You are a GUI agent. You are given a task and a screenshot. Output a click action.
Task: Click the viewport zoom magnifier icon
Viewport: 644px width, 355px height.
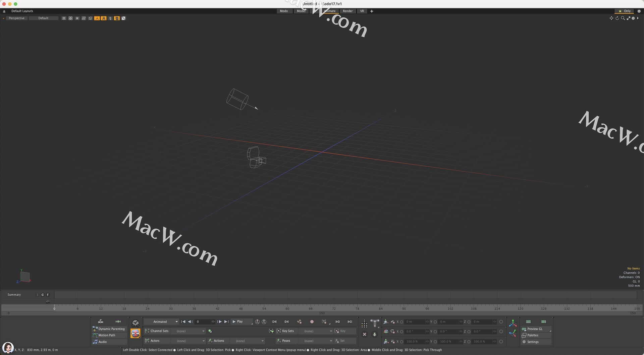pyautogui.click(x=623, y=18)
